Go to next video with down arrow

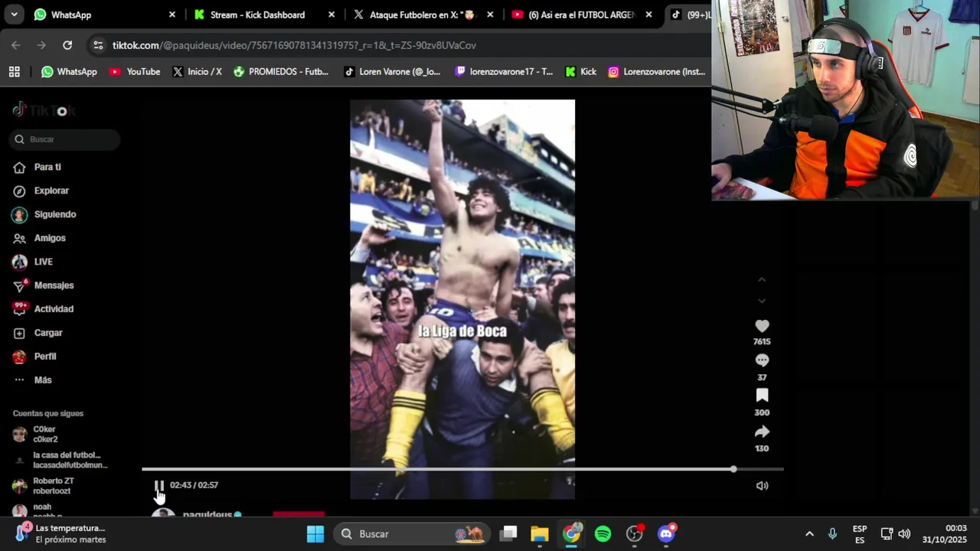pos(762,301)
